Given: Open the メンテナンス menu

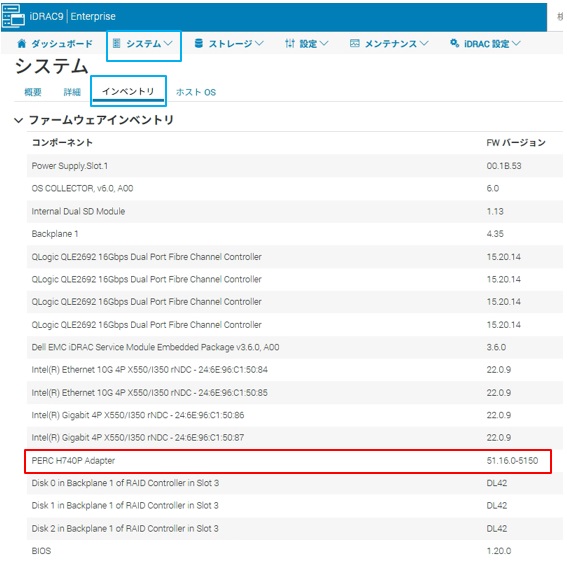Looking at the screenshot, I should [389, 44].
